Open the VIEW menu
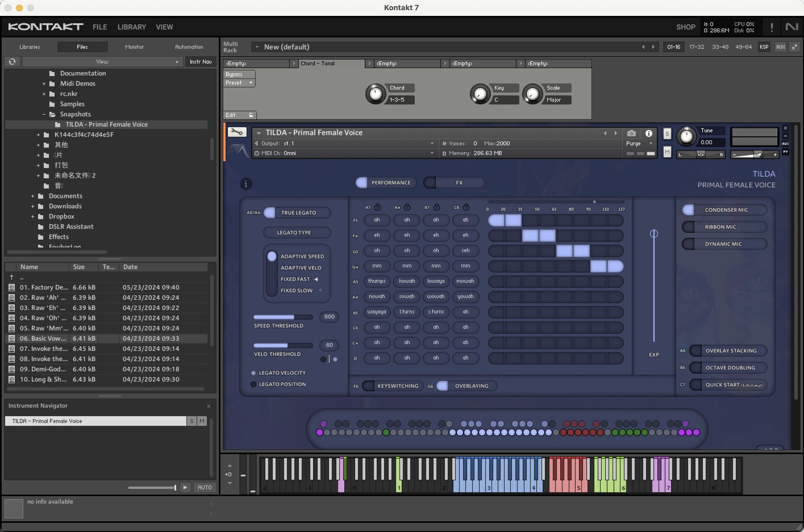 point(164,27)
